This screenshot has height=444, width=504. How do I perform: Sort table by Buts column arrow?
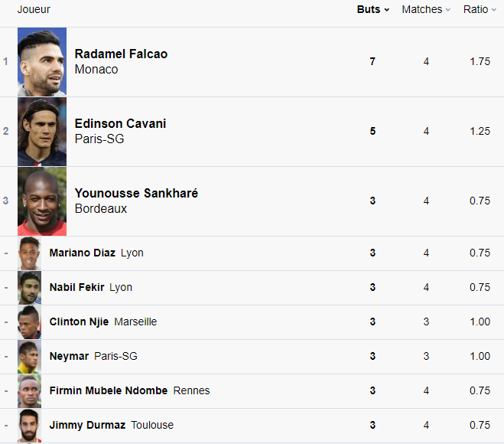click(x=387, y=10)
